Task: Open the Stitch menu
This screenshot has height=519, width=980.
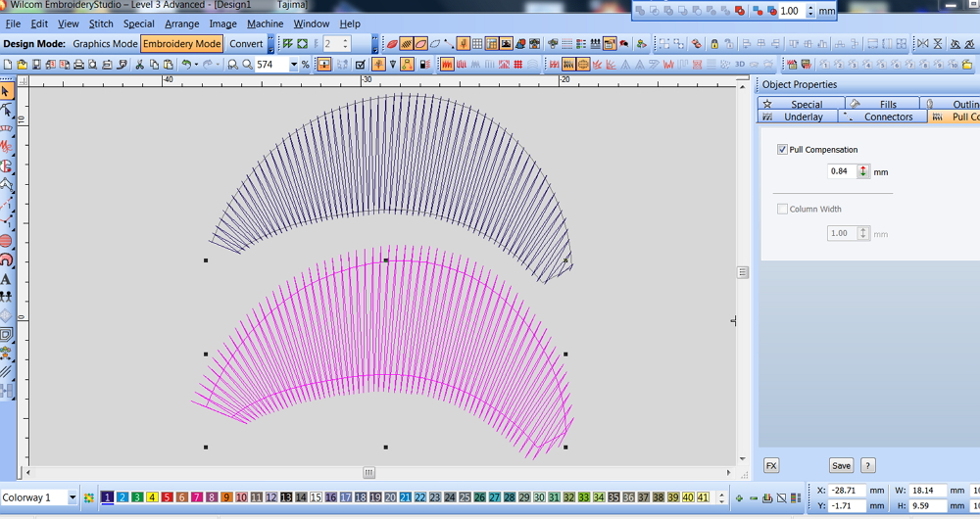Action: [101, 24]
